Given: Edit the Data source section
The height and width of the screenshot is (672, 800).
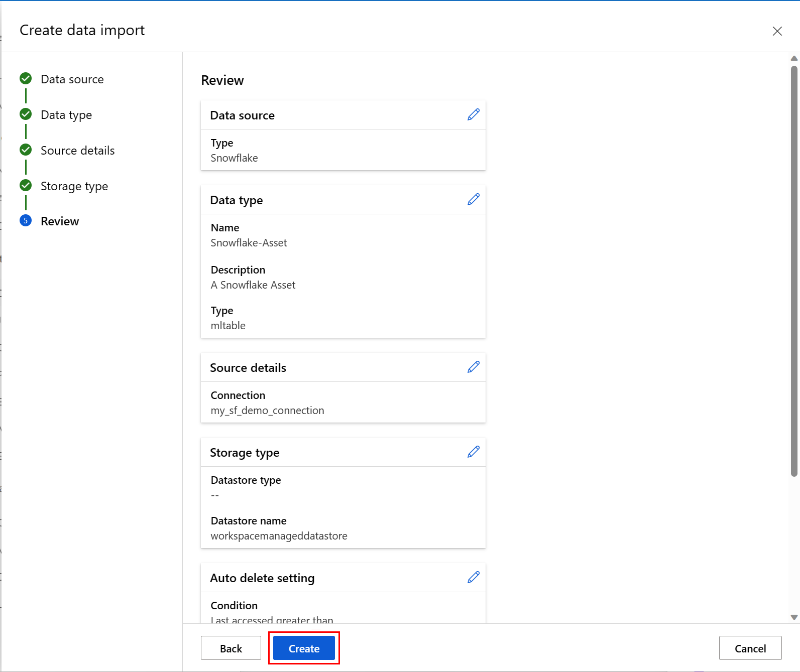Looking at the screenshot, I should (x=473, y=115).
